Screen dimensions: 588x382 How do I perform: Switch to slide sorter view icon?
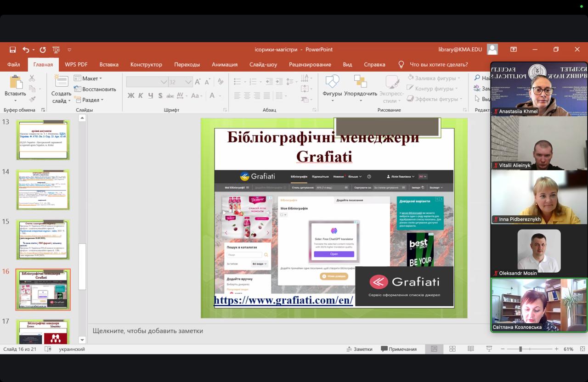(452, 349)
